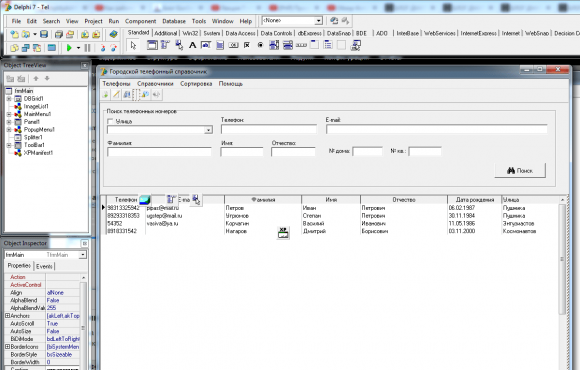
Task: Open the frmMain object selector dropdown
Action: click(x=83, y=255)
